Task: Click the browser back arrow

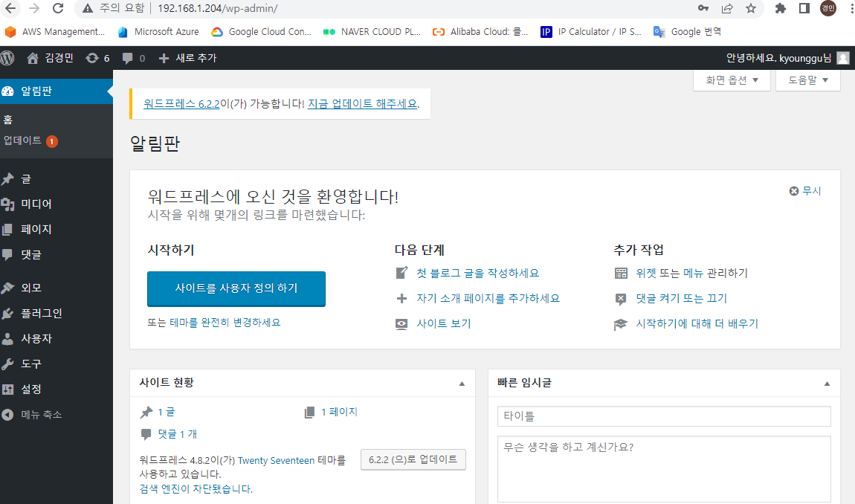Action: pos(10,8)
